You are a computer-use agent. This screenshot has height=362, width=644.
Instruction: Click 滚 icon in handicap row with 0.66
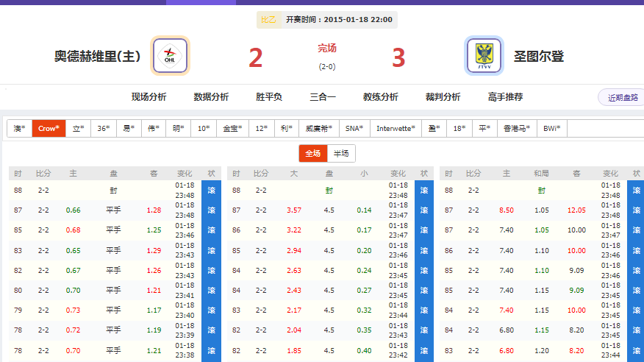tap(211, 210)
